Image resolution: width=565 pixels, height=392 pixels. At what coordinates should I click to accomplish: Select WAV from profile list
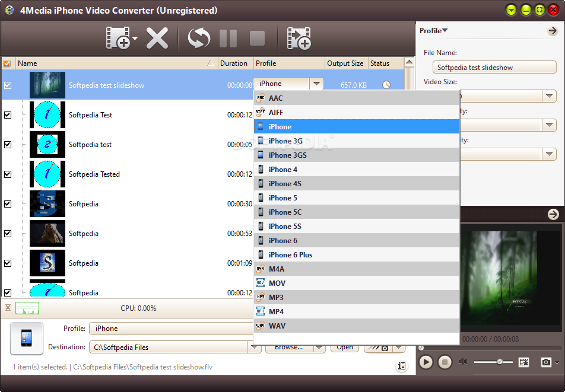357,326
